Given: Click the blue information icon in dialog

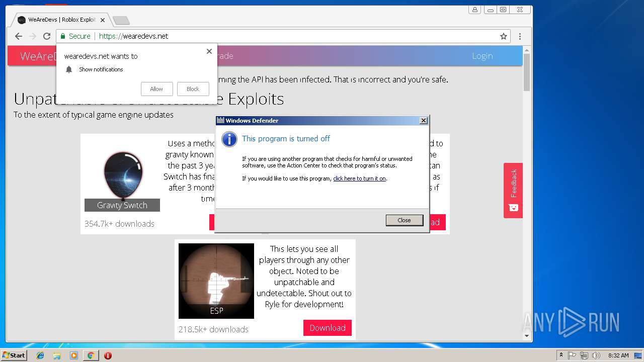Looking at the screenshot, I should pyautogui.click(x=229, y=139).
